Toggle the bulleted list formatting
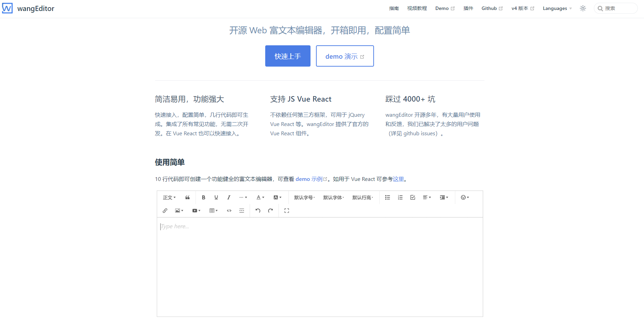644x322 pixels. click(387, 197)
